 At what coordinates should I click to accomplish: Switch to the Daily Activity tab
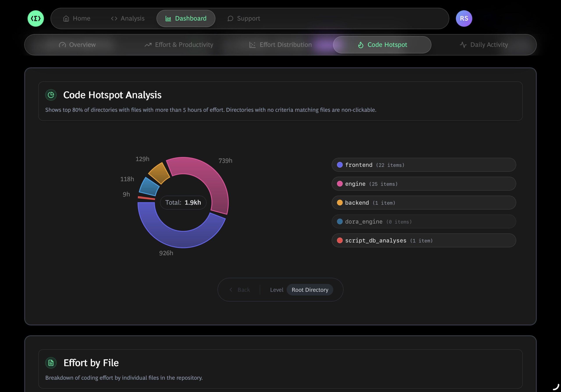point(484,45)
